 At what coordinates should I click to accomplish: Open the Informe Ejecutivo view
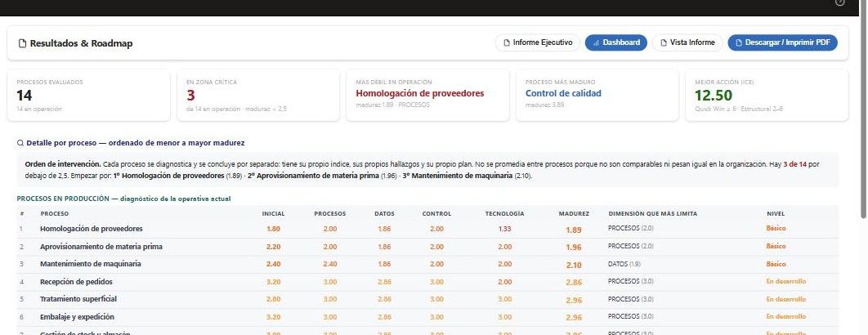point(538,42)
